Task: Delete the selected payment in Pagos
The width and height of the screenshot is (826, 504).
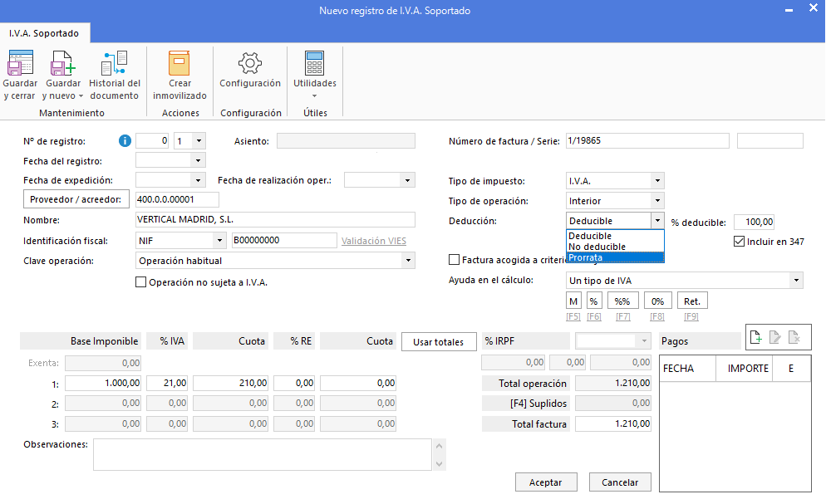Action: tap(794, 337)
